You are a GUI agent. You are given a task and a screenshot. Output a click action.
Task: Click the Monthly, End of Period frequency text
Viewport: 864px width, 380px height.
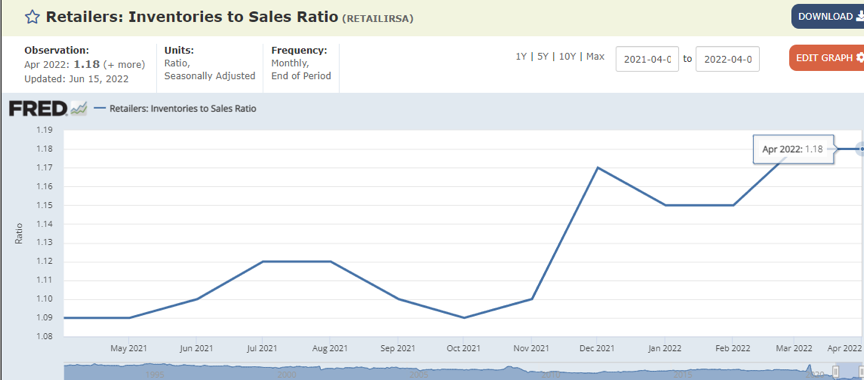coord(301,69)
